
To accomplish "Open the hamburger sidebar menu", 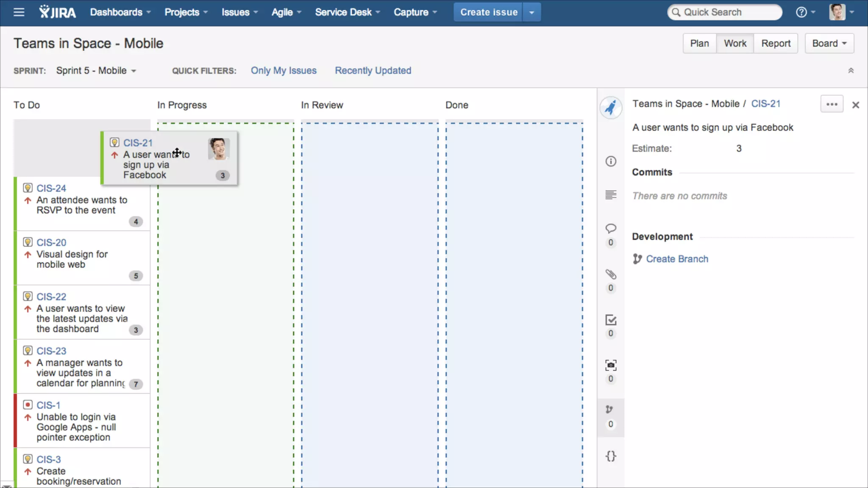I will tap(19, 12).
